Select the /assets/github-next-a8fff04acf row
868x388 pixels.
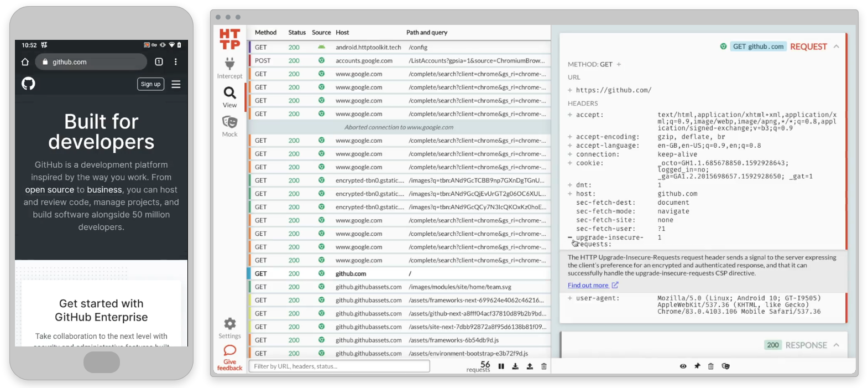[x=399, y=313]
